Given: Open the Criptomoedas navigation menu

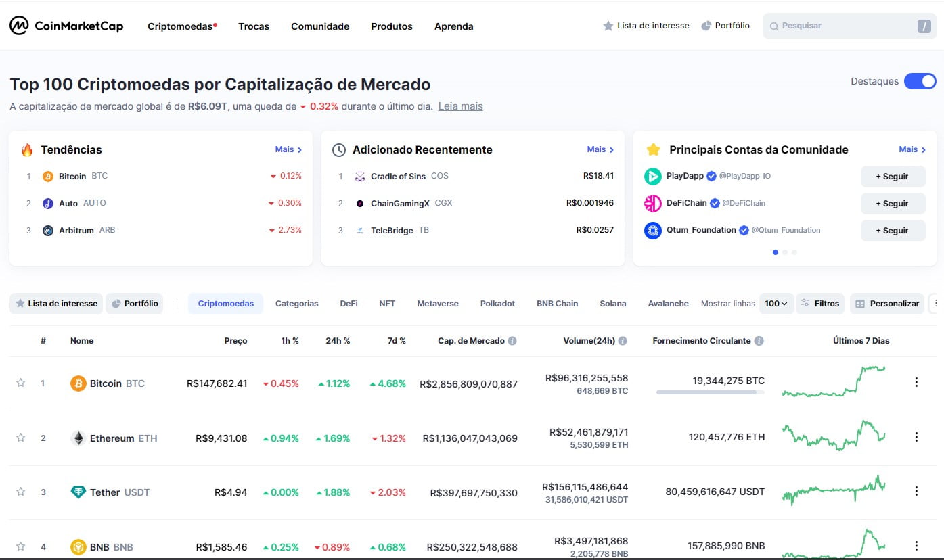Looking at the screenshot, I should [181, 26].
